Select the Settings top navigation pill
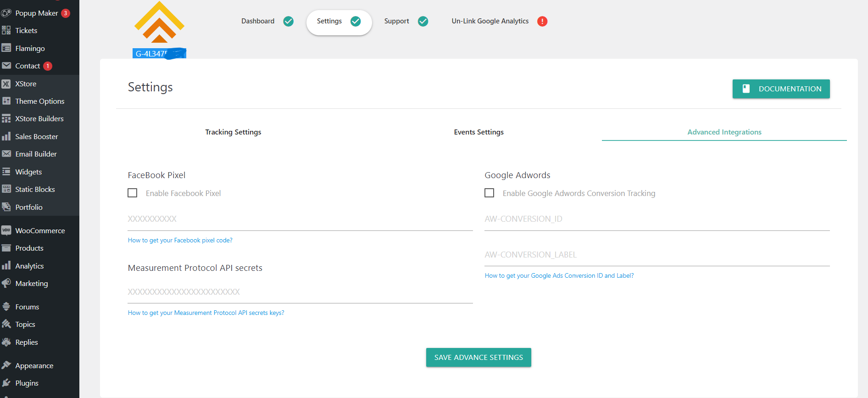The image size is (868, 398). tap(339, 22)
